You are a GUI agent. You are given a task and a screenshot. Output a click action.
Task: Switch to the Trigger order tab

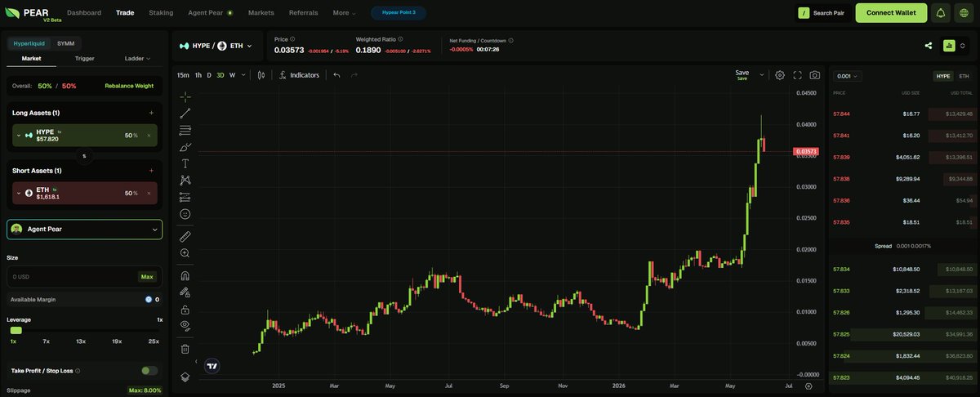(x=84, y=59)
